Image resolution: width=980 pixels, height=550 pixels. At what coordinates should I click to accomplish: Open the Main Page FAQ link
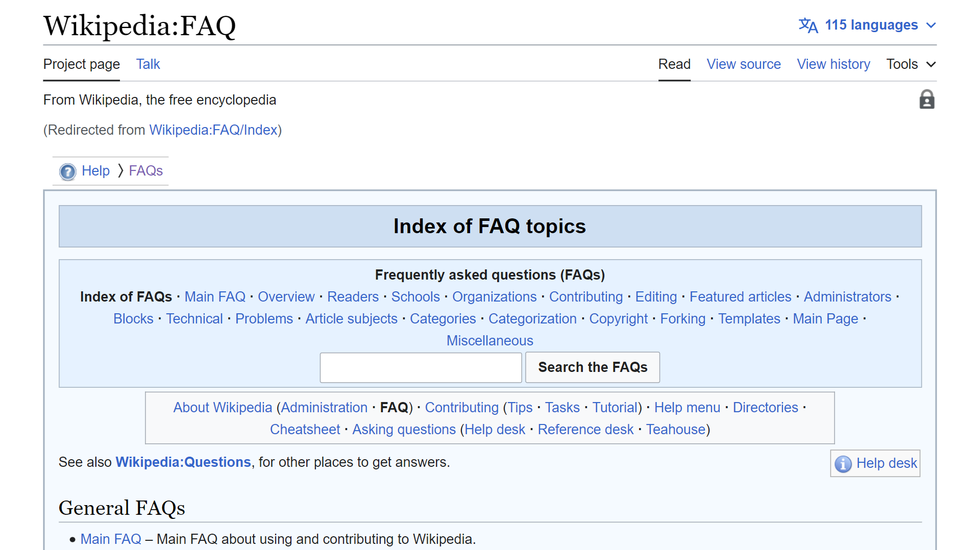825,319
